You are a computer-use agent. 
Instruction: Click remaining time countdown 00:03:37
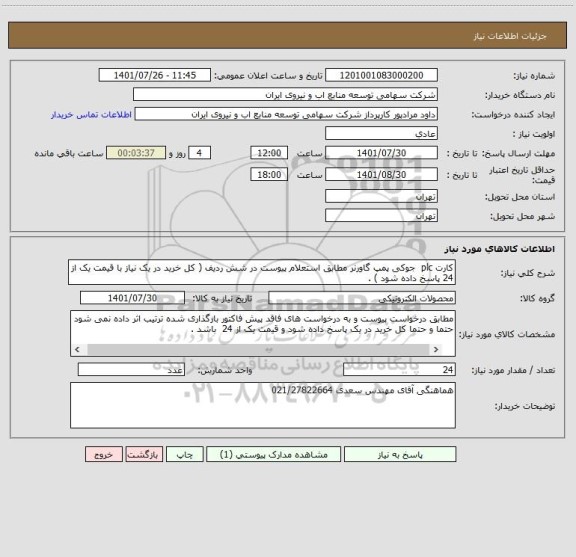(136, 153)
